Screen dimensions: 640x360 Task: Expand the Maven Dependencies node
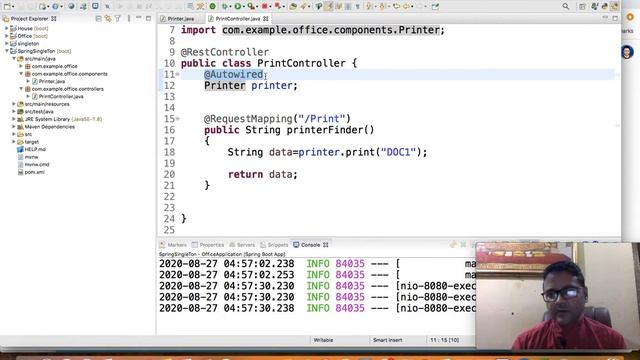point(13,127)
